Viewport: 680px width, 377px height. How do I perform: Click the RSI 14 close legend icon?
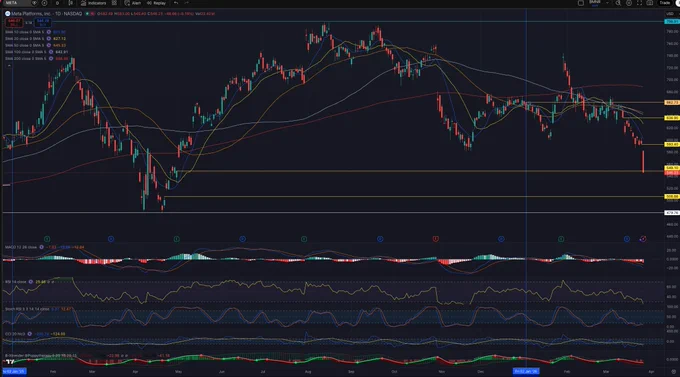(31, 282)
